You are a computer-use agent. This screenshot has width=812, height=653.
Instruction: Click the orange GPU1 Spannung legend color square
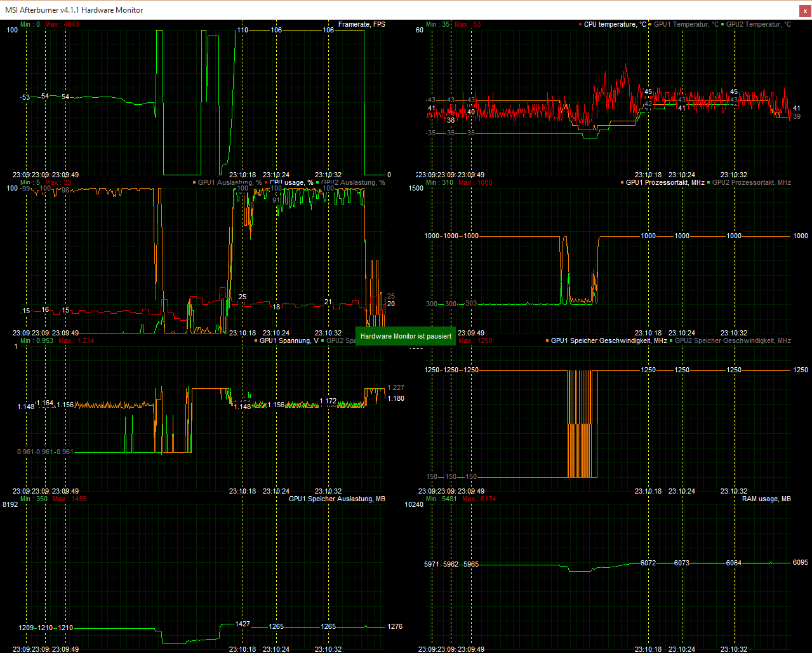point(256,340)
